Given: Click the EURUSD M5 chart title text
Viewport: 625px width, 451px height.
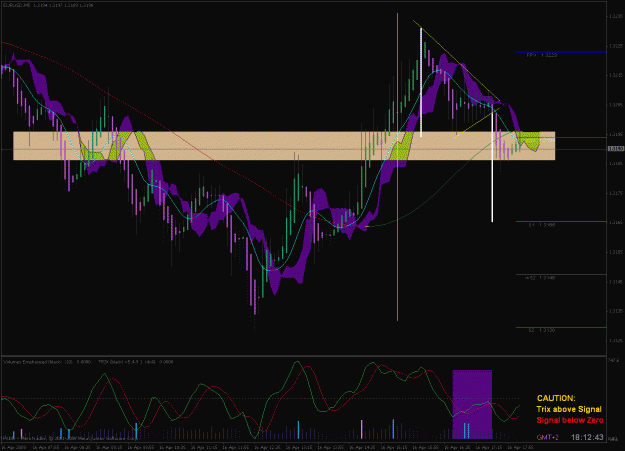Looking at the screenshot, I should tap(48, 6).
